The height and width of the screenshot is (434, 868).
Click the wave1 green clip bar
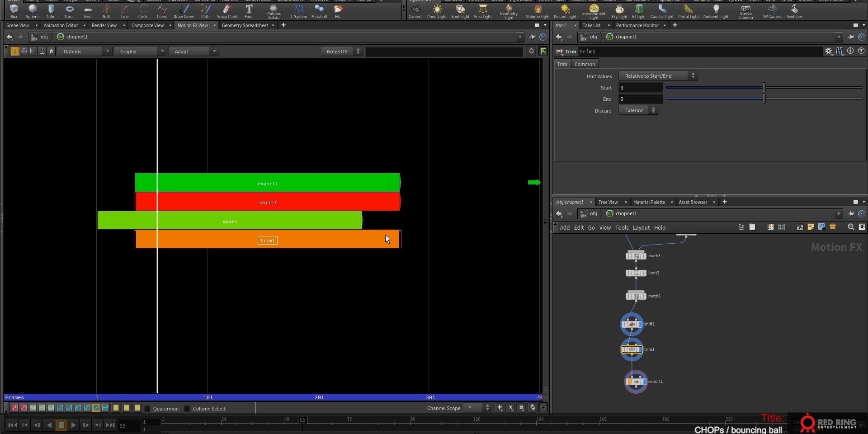pos(230,221)
